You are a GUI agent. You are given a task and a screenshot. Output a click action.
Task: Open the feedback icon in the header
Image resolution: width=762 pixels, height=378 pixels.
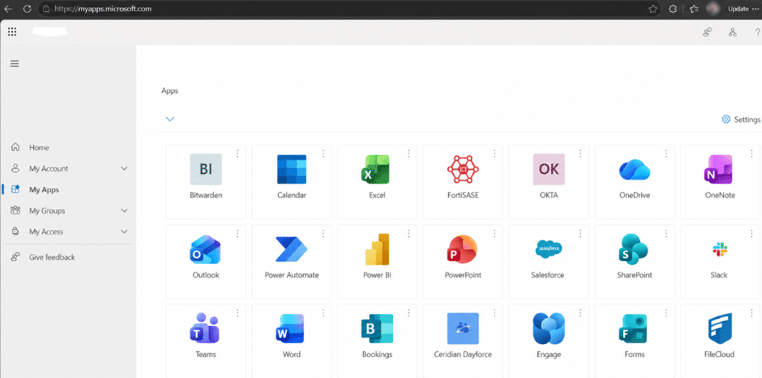(x=708, y=33)
